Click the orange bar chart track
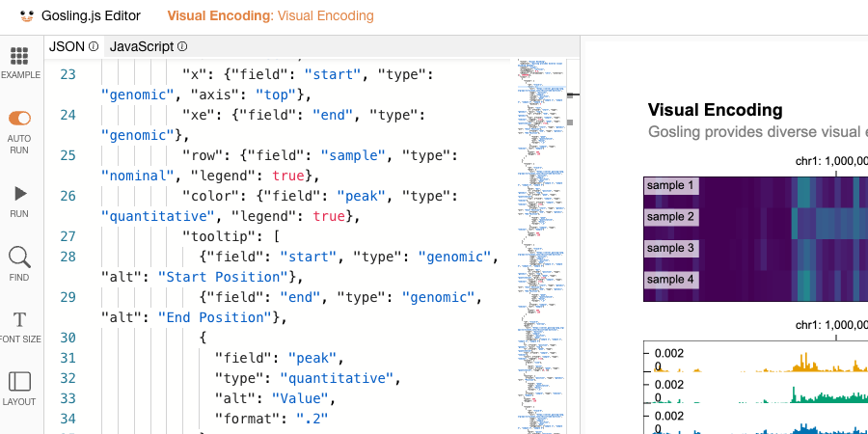This screenshot has width=868, height=434. click(x=772, y=363)
